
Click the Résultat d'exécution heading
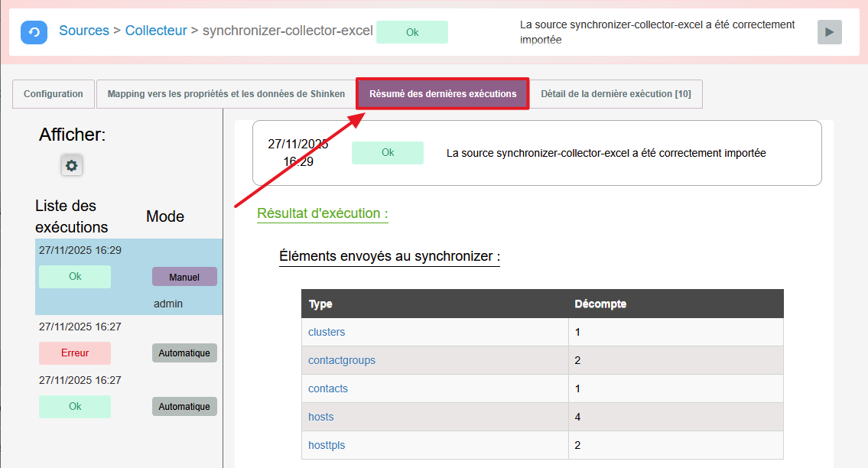(322, 213)
